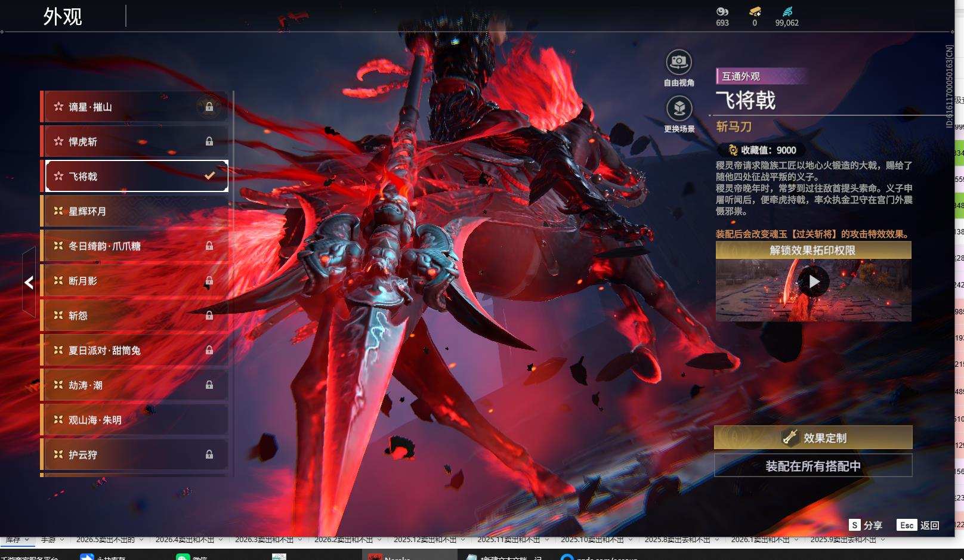Image resolution: width=964 pixels, height=560 pixels.
Task: Click the teal currency icon above 99,062
Action: click(787, 11)
